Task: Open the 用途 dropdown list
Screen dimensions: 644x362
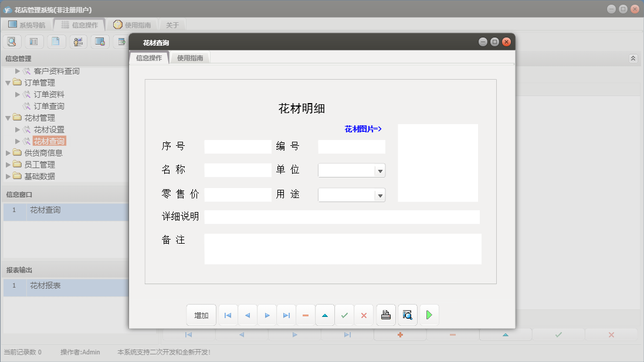Action: tap(380, 194)
